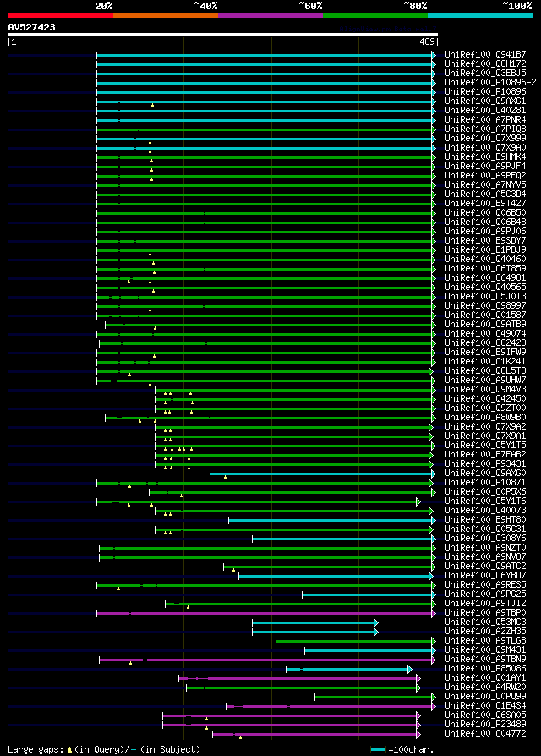Open hit UniRef100_P10896

point(485,91)
